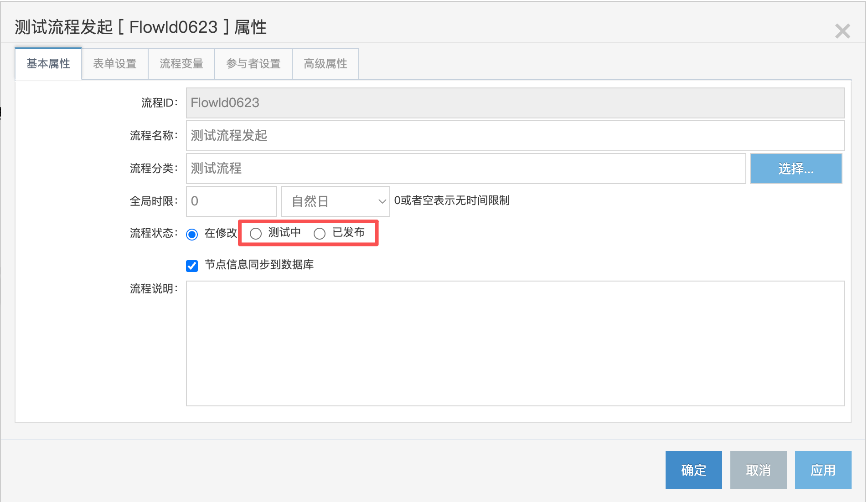Switch to the 参与者设置 tab
The image size is (868, 502).
coord(253,64)
